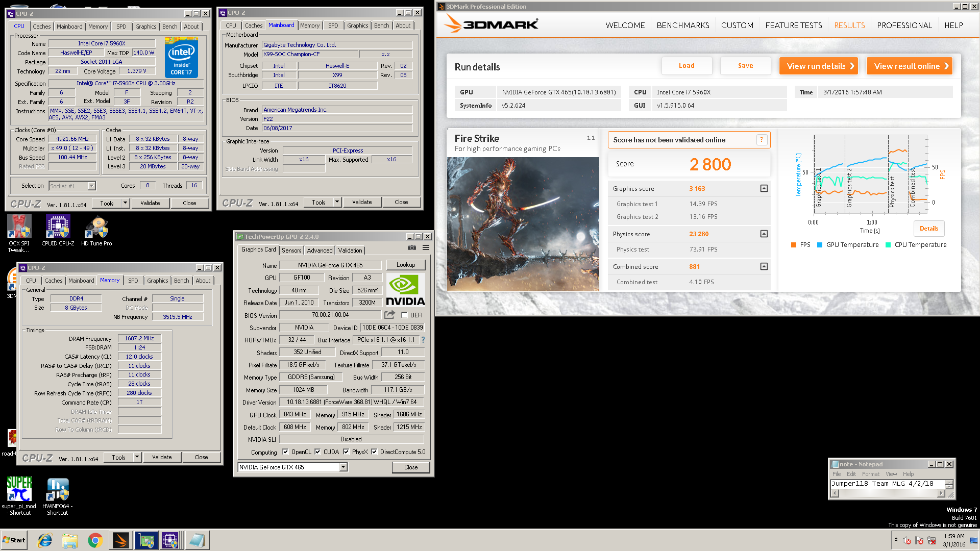Collapse the Combined score section
This screenshot has height=551, width=980.
pos(764,266)
